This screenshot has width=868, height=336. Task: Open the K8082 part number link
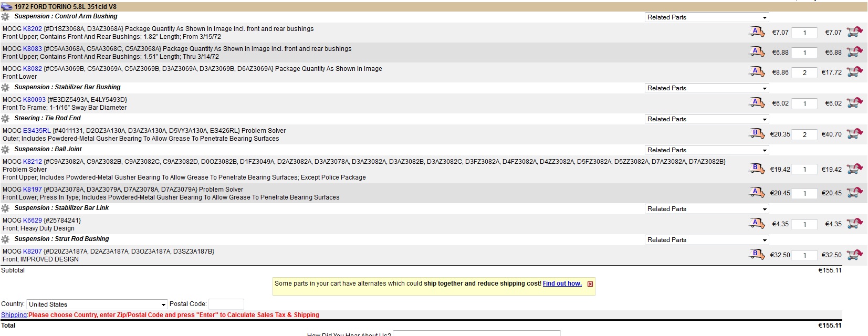coord(33,69)
